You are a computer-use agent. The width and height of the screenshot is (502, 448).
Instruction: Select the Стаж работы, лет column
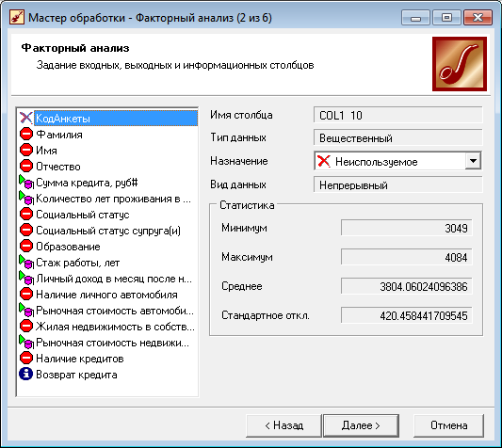point(78,263)
